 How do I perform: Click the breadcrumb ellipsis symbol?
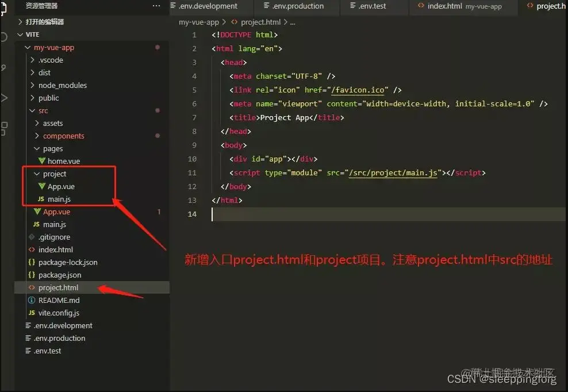(293, 22)
